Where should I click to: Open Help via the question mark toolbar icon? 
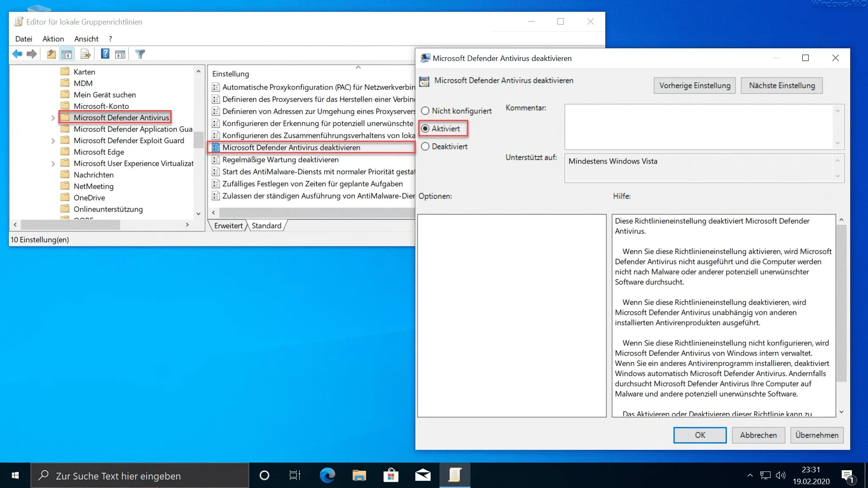[x=104, y=54]
